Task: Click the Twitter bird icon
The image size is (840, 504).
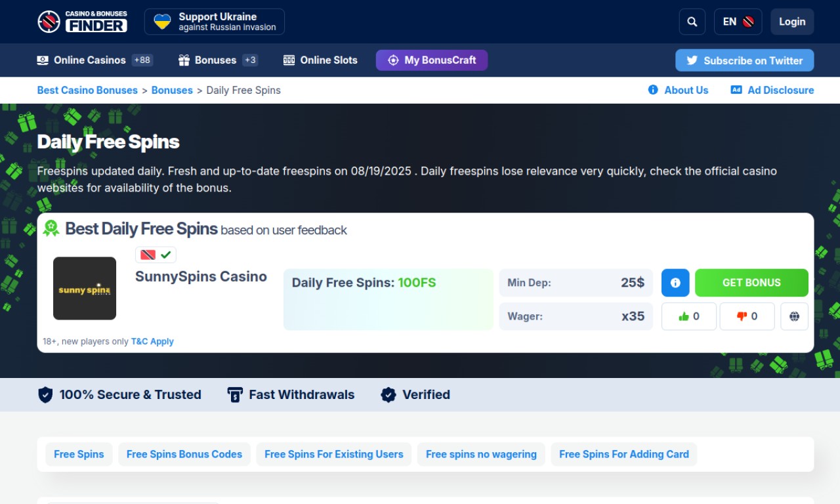Action: pyautogui.click(x=692, y=60)
